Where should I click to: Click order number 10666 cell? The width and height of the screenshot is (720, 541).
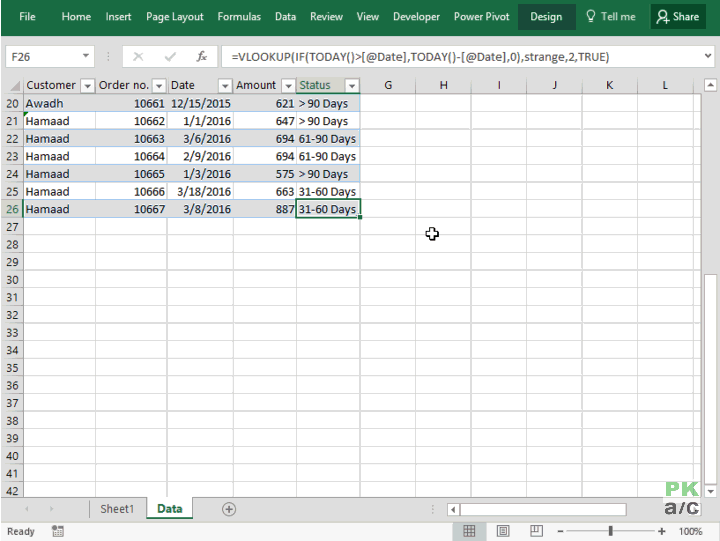131,192
